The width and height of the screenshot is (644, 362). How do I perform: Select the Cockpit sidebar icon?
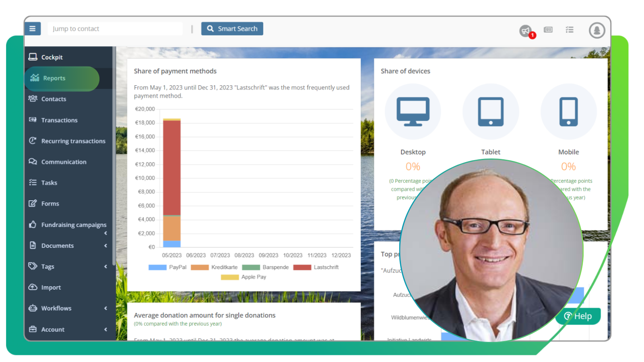[x=33, y=57]
